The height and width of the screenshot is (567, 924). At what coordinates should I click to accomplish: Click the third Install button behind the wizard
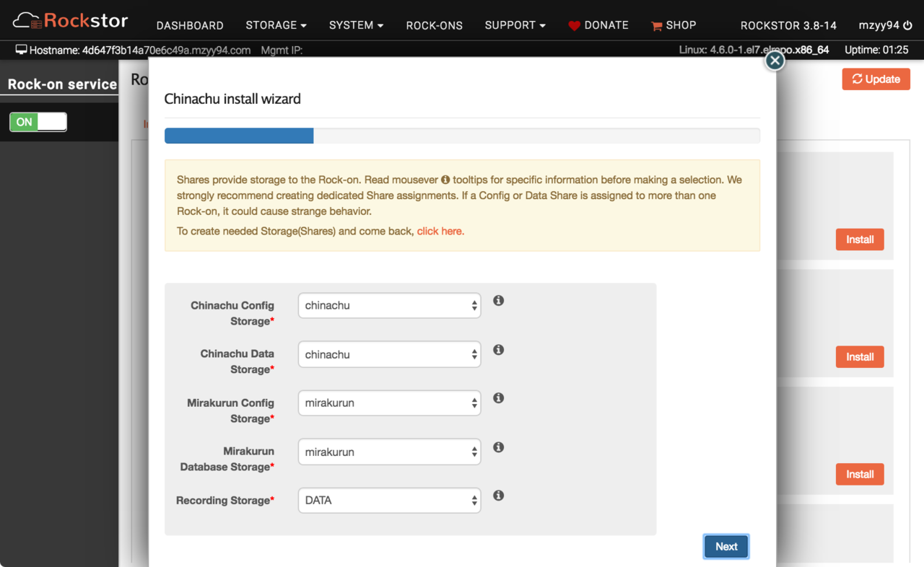tap(860, 475)
